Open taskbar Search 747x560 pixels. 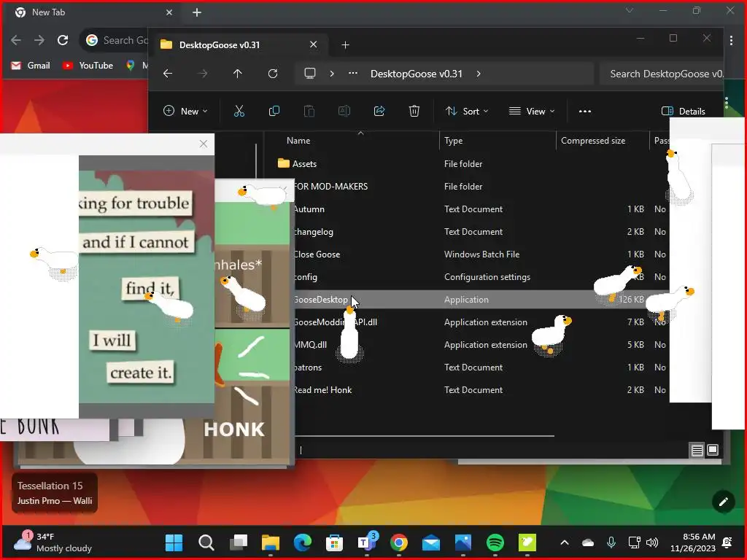coord(206,542)
